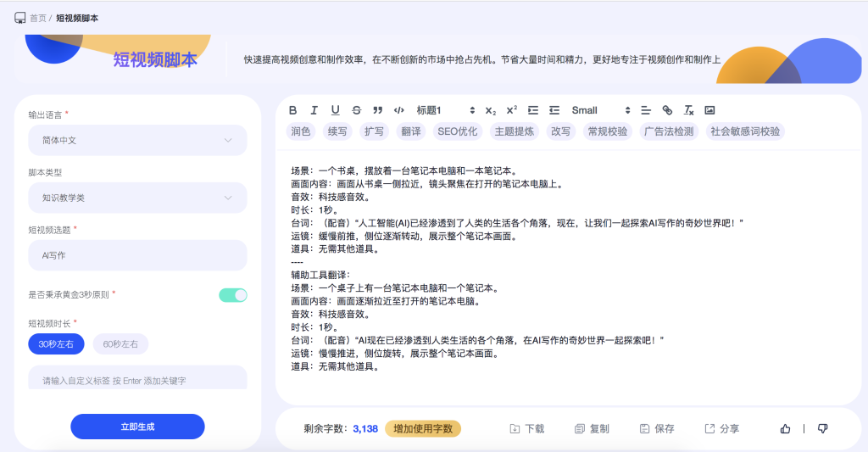
Task: Click 增加使用字数 button
Action: click(423, 429)
